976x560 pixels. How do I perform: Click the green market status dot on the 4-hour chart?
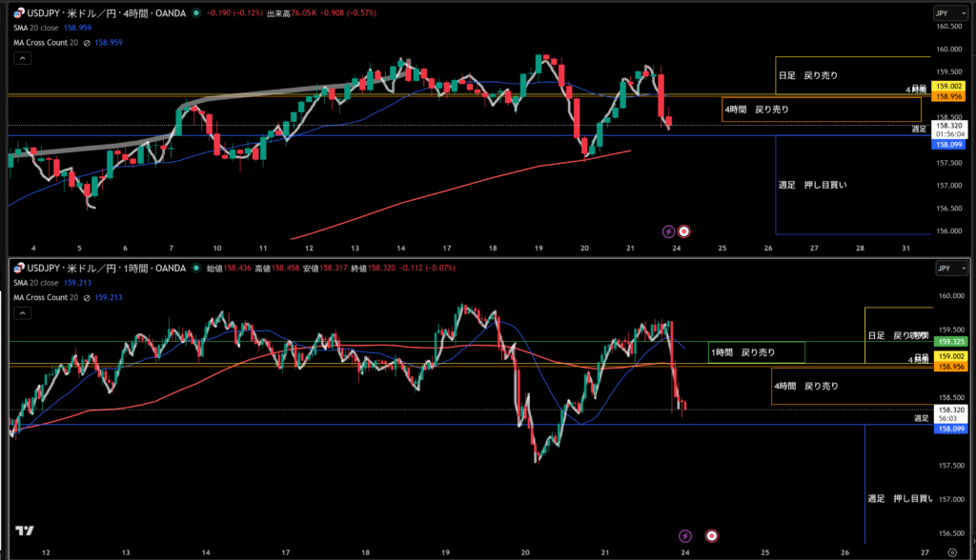click(x=196, y=13)
